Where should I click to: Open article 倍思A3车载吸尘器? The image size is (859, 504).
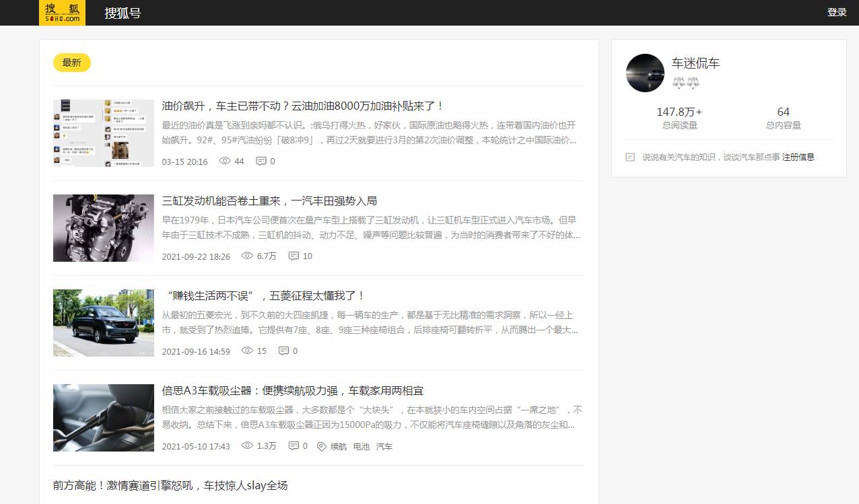[293, 390]
